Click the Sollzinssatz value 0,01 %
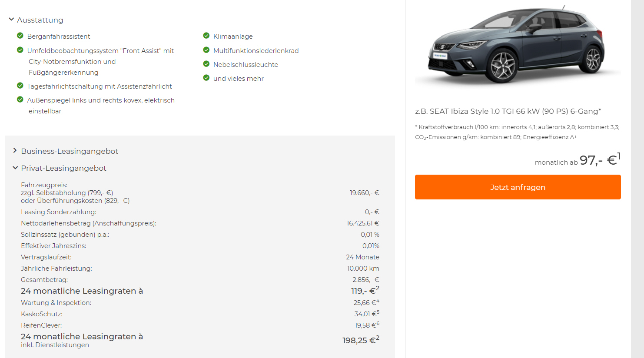Viewport: 644px width, 358px height. [370, 235]
